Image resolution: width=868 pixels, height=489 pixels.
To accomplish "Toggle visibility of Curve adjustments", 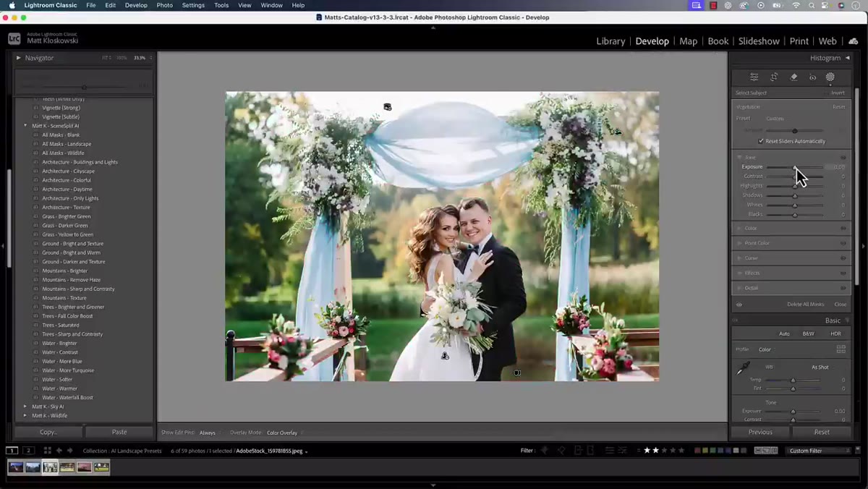I will pos(843,258).
